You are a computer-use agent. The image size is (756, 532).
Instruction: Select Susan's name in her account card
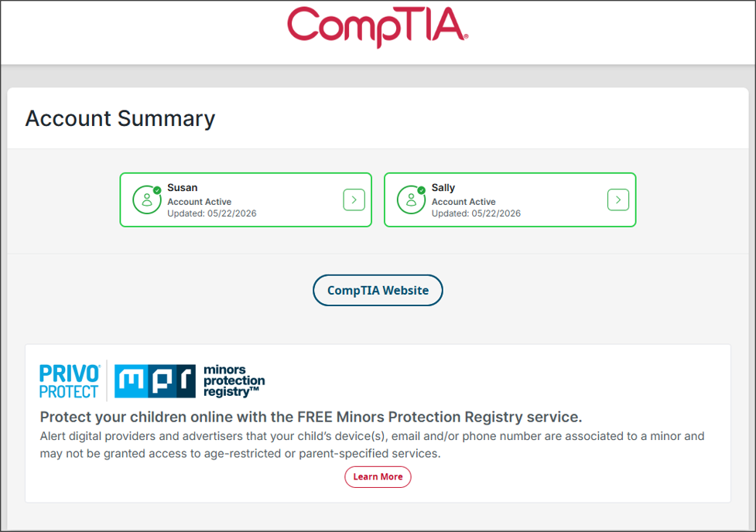point(183,187)
